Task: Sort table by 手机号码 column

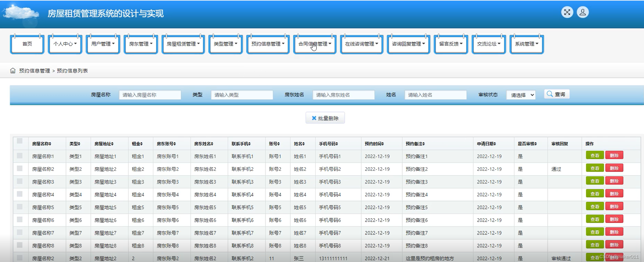Action: pyautogui.click(x=328, y=144)
